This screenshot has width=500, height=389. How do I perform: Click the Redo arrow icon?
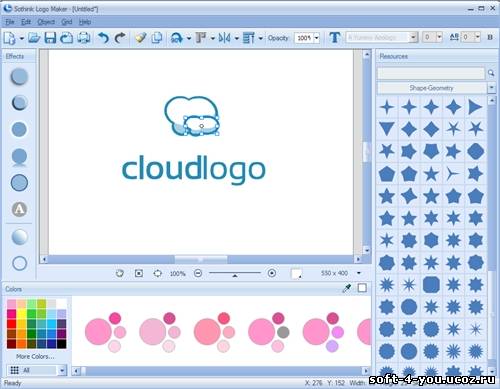120,38
